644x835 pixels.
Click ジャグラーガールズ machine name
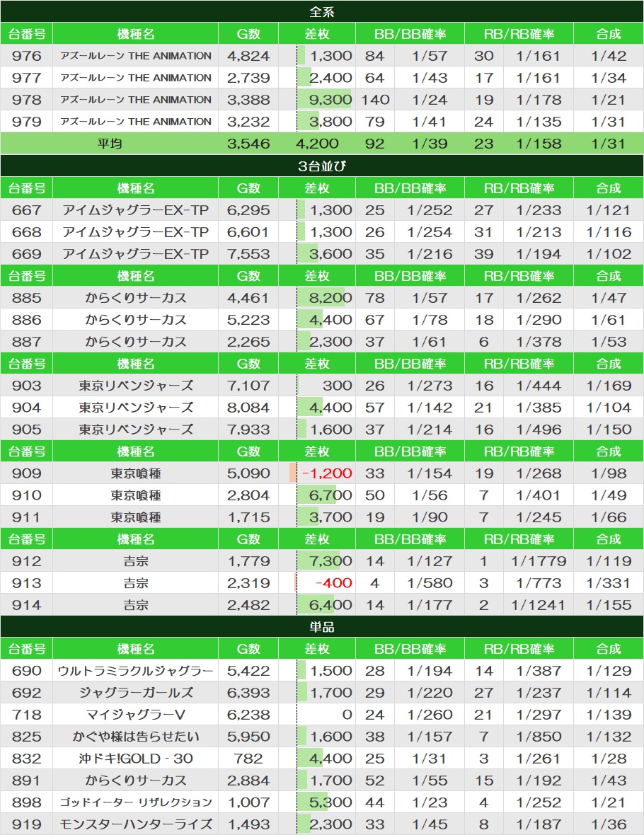pos(135,693)
